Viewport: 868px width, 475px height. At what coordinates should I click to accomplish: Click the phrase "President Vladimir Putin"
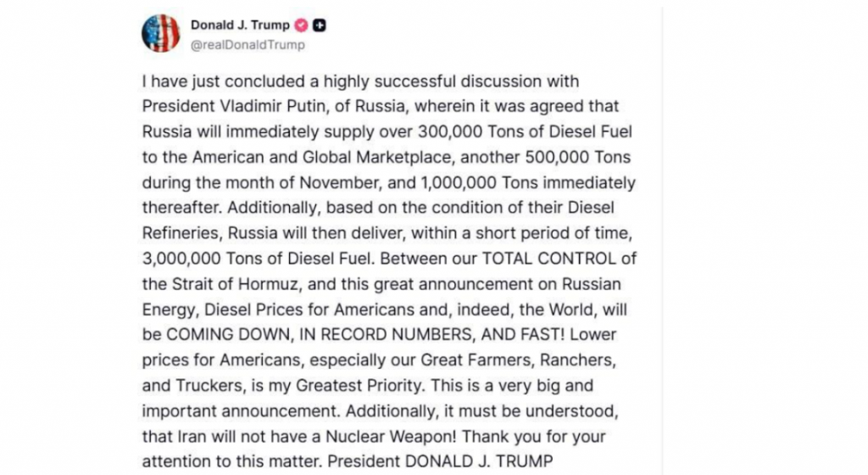(234, 106)
